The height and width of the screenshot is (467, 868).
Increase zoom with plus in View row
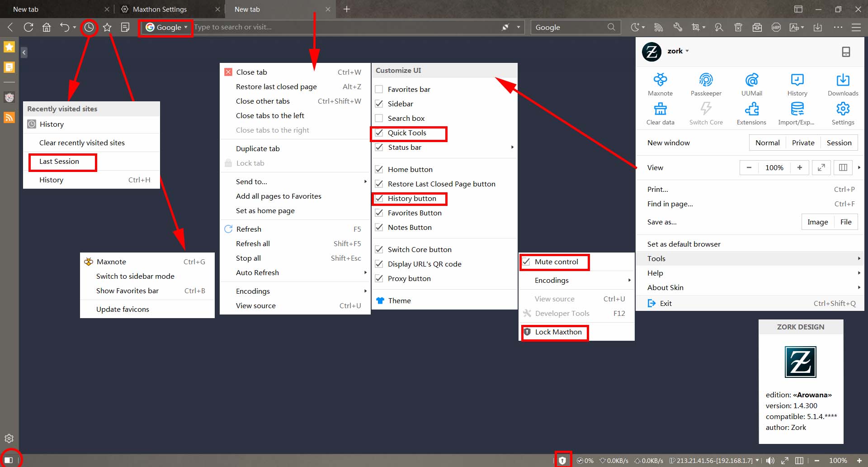point(799,167)
